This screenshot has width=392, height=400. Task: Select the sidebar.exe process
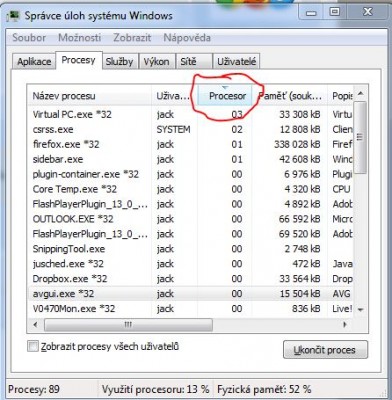click(x=190, y=159)
